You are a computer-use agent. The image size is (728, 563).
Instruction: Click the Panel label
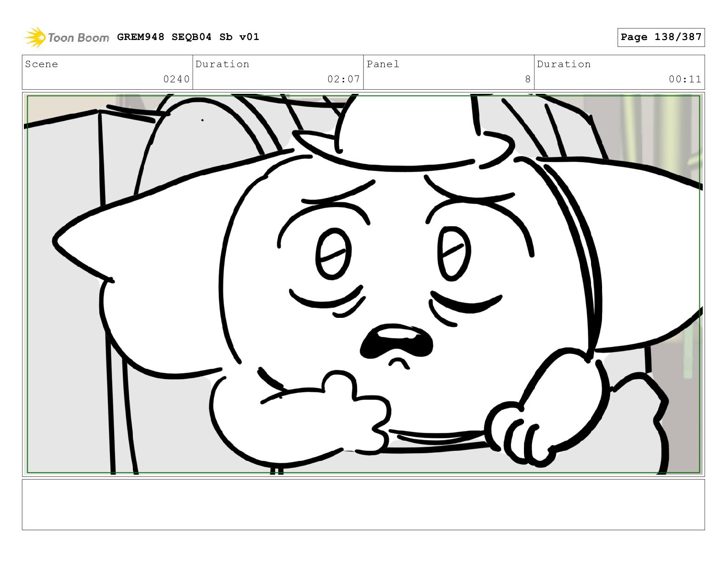[383, 64]
